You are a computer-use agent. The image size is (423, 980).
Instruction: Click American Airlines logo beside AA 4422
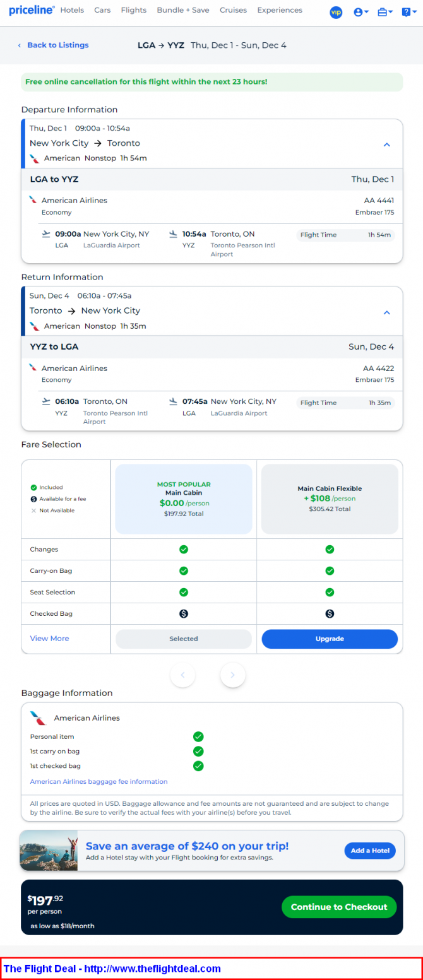33,368
